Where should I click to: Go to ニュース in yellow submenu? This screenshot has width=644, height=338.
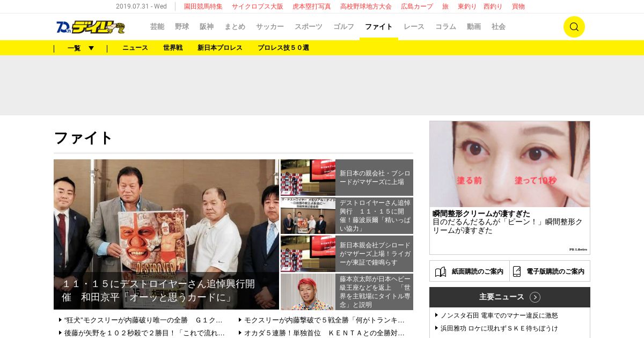point(135,48)
